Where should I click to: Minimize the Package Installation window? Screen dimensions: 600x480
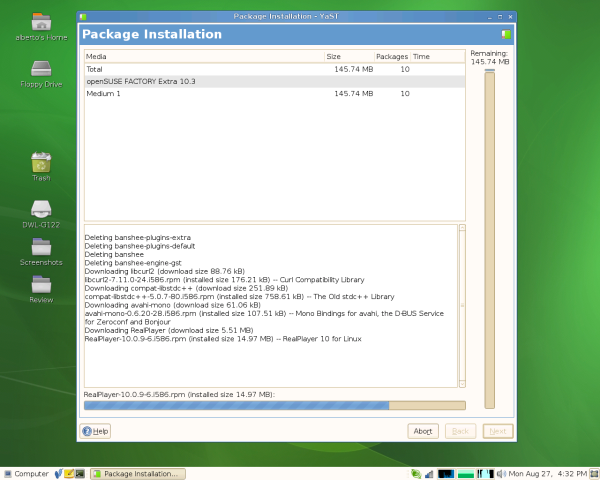(x=490, y=17)
